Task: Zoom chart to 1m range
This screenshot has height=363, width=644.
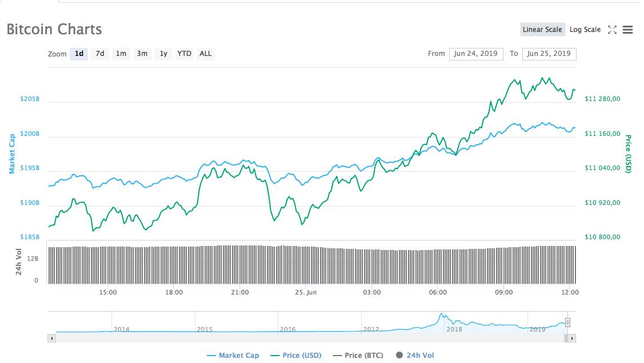Action: pos(121,54)
